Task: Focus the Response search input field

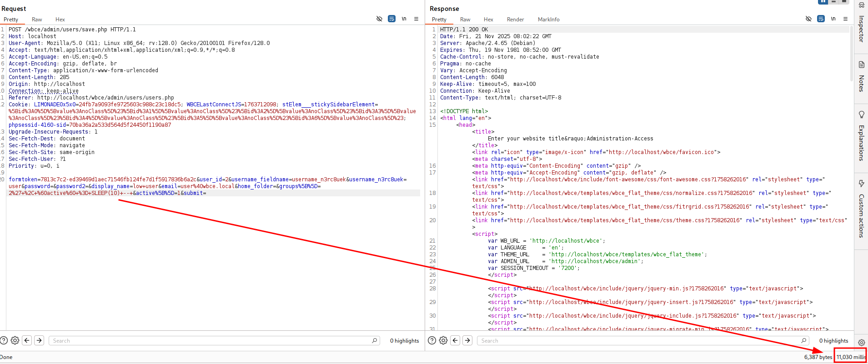Action: [x=642, y=340]
